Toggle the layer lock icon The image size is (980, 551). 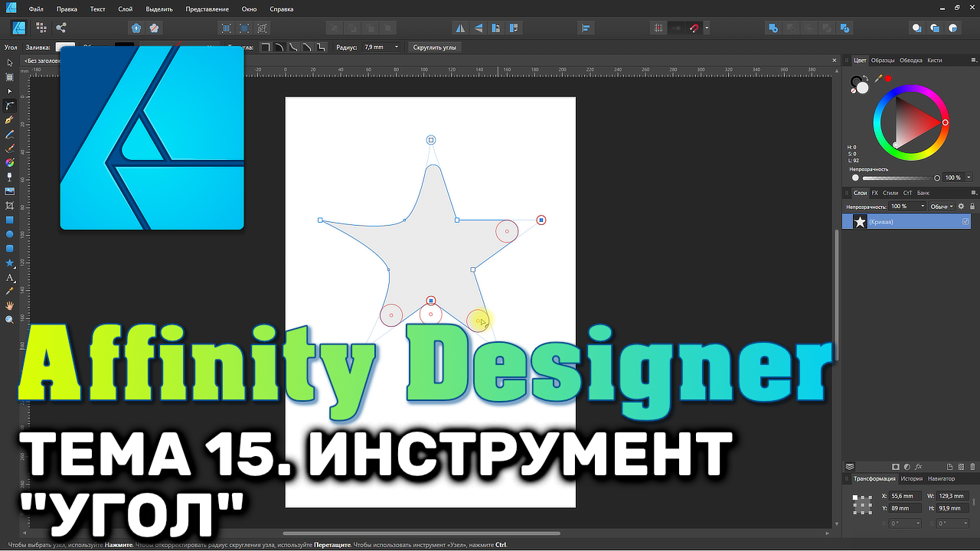(x=972, y=206)
